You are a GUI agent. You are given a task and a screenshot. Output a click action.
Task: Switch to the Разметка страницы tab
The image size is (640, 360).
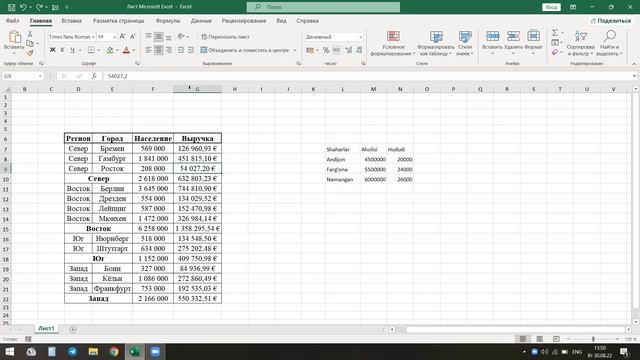click(x=118, y=20)
